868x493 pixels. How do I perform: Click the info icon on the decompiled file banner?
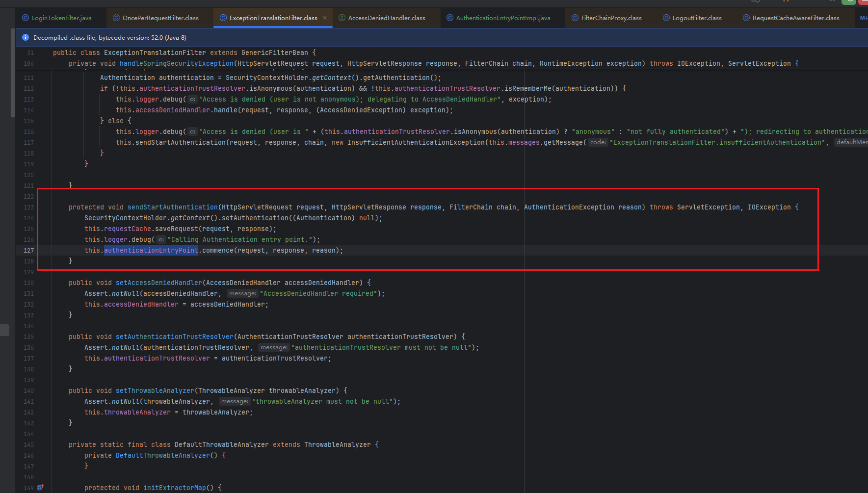click(x=25, y=37)
